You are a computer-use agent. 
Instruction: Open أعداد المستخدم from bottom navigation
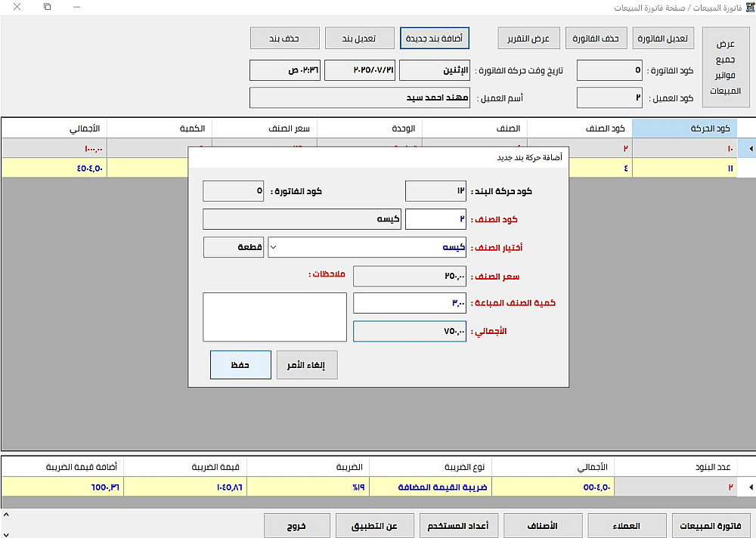(459, 525)
